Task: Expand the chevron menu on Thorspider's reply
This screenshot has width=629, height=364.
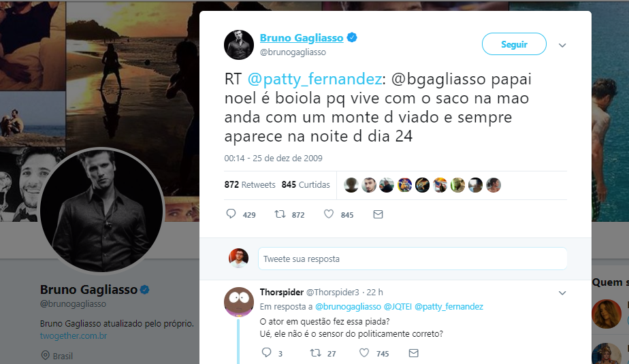Action: (x=562, y=293)
